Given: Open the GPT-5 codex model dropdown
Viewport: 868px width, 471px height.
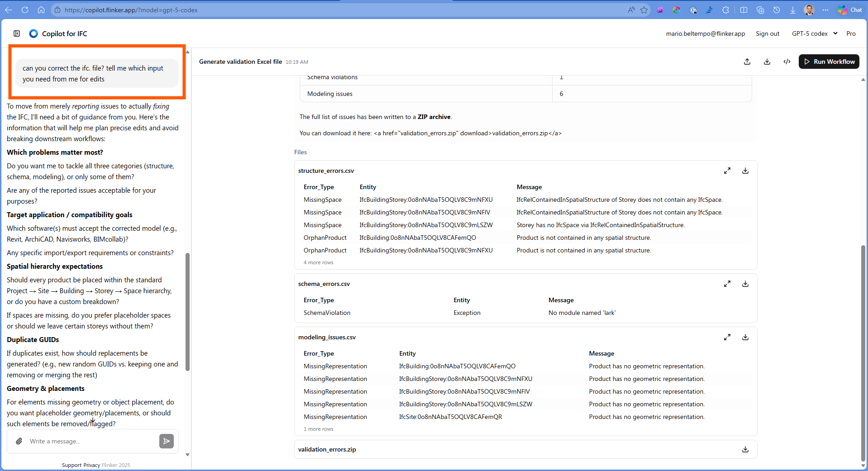Looking at the screenshot, I should (x=815, y=33).
